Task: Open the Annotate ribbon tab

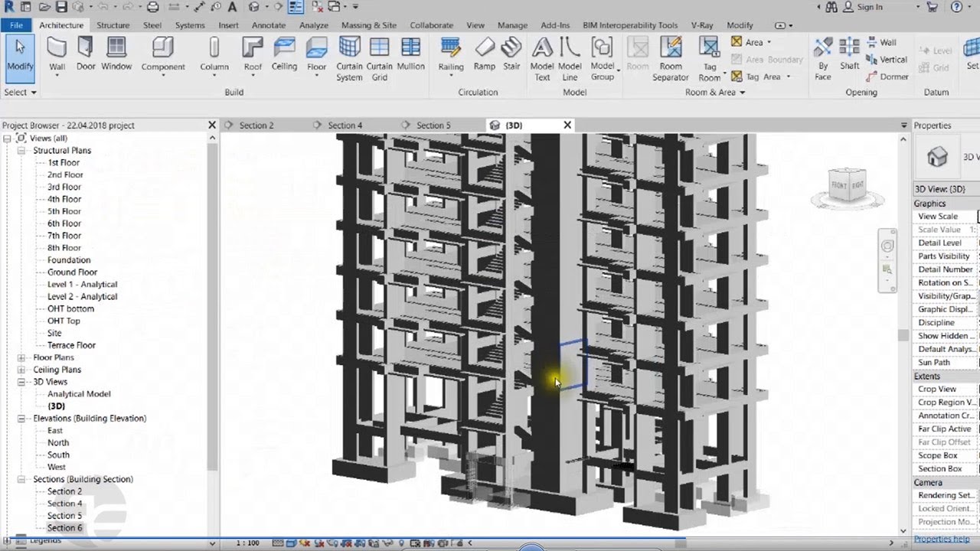Action: (269, 25)
